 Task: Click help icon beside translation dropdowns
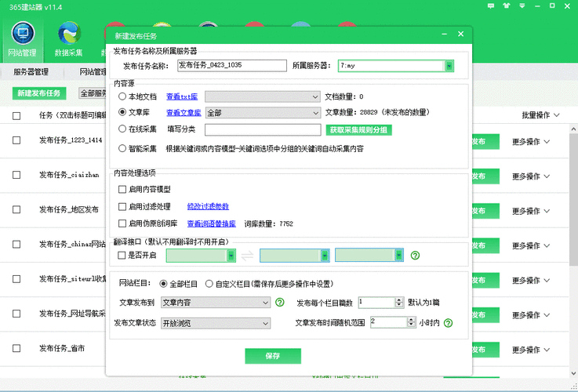click(x=416, y=256)
